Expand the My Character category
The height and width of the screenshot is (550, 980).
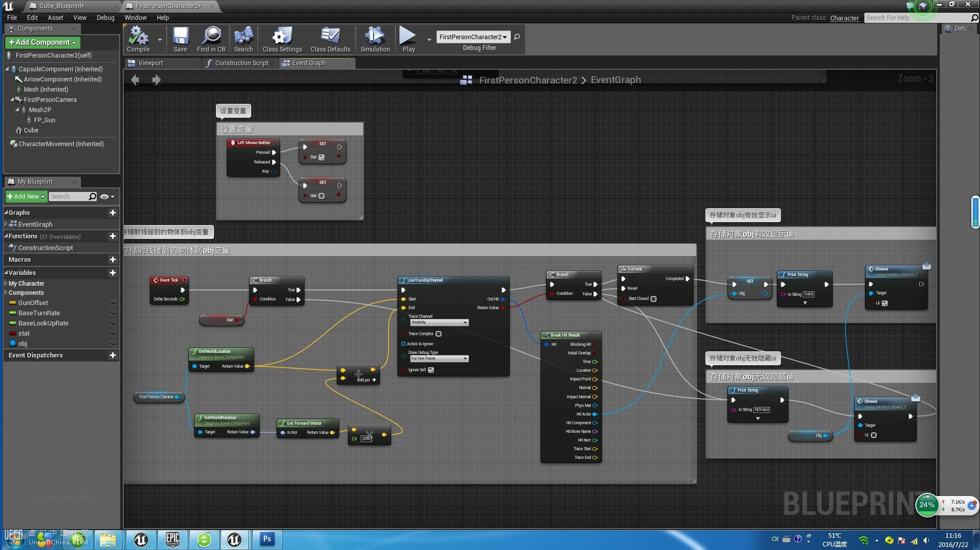[6, 284]
